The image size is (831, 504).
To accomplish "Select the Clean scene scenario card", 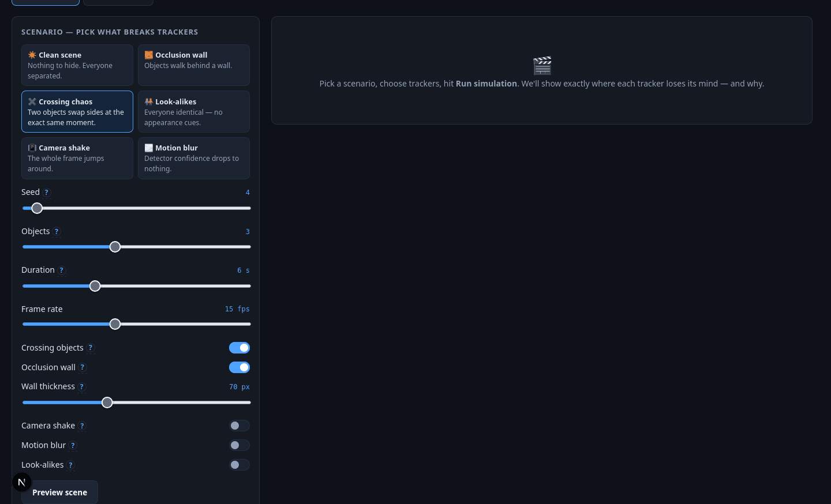I will tap(77, 65).
